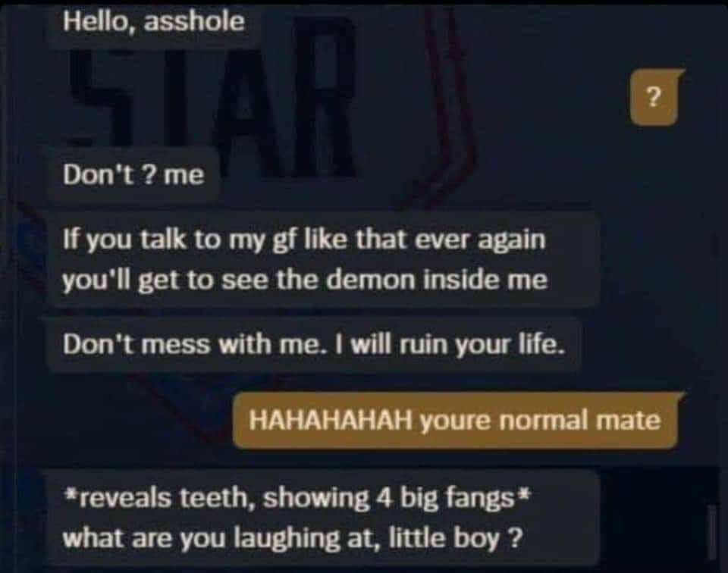Select the line "you'll get to see the demon inside me"
Image resolution: width=728 pixels, height=573 pixels.
(305, 280)
